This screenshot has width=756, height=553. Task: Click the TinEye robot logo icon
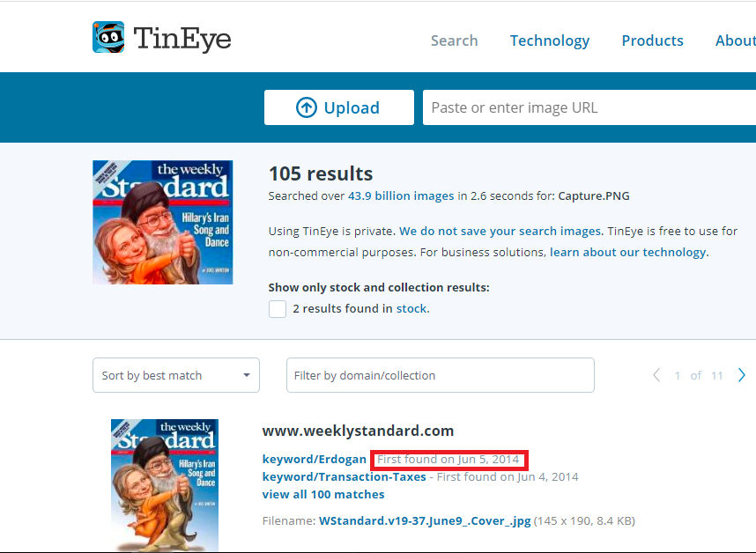[x=108, y=37]
